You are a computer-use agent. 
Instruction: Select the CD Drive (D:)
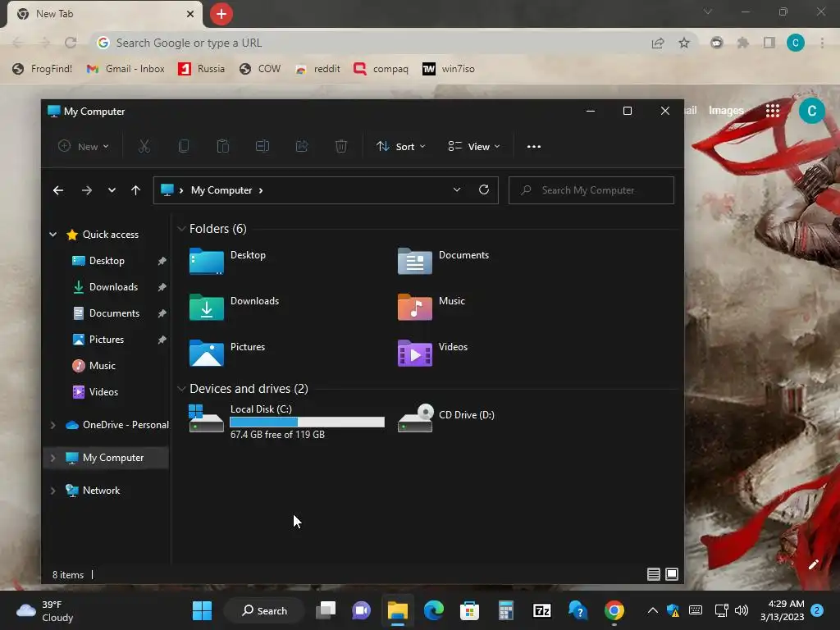click(446, 418)
